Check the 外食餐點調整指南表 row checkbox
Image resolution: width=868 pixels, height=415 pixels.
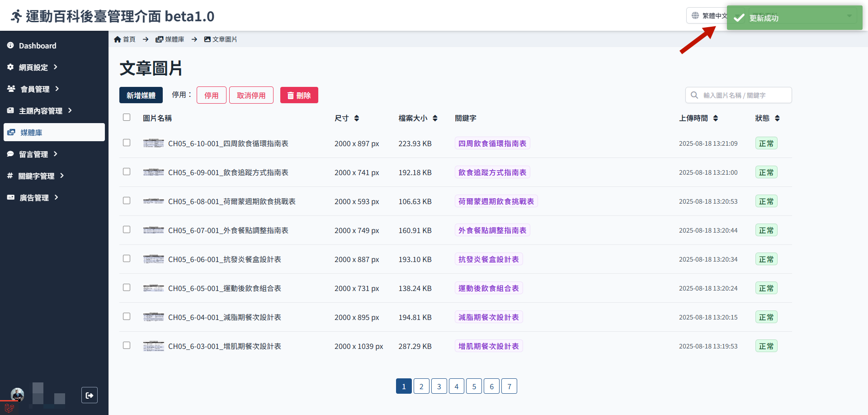(127, 229)
